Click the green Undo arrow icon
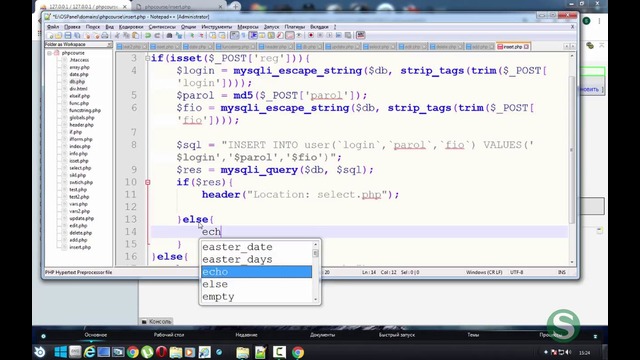 (148, 36)
